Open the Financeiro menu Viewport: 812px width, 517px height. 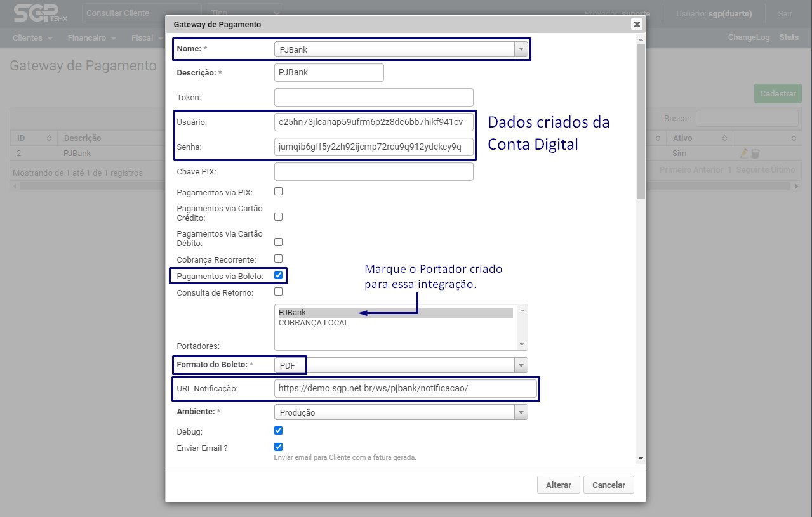point(92,38)
